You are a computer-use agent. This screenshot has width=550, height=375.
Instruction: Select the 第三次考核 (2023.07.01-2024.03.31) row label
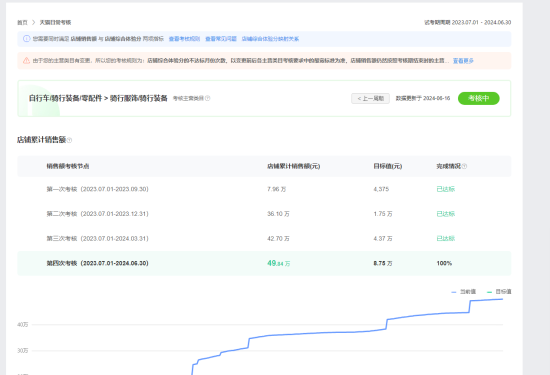click(x=98, y=239)
